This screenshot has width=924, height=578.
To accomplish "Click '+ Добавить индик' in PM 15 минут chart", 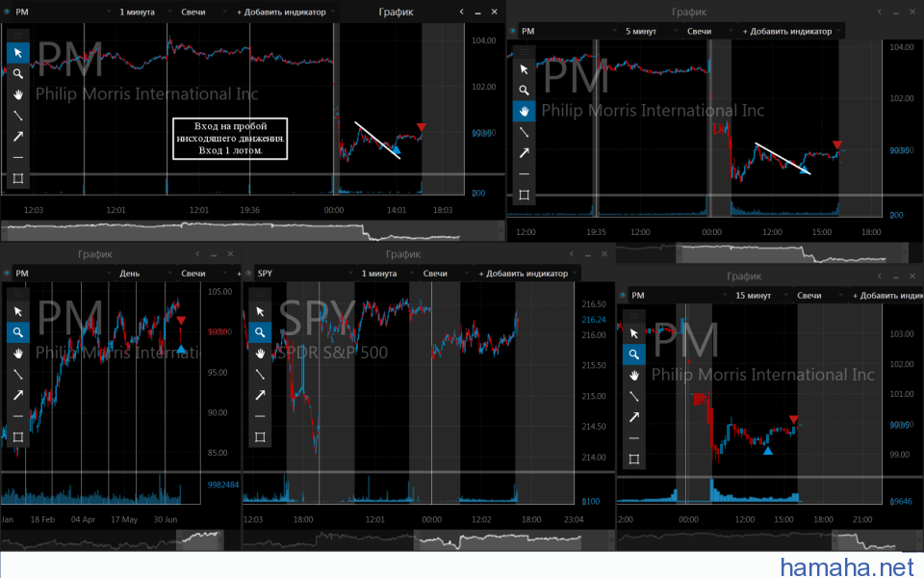I will pos(886,296).
